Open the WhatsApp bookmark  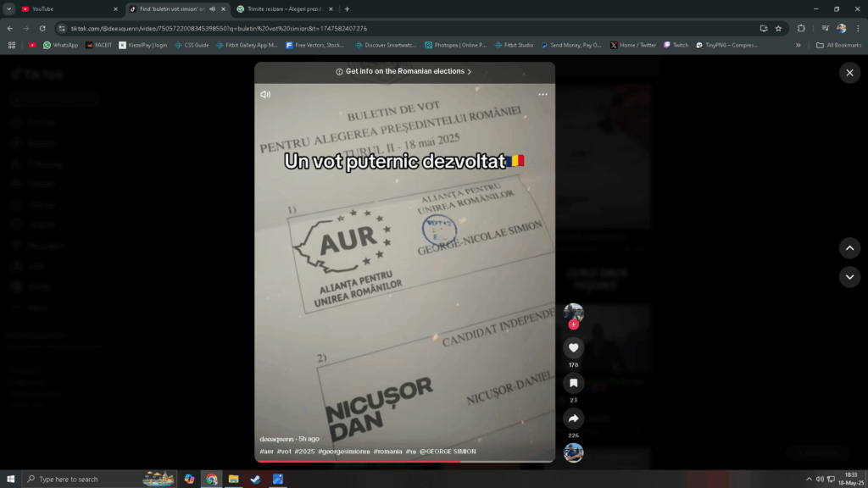coord(60,46)
